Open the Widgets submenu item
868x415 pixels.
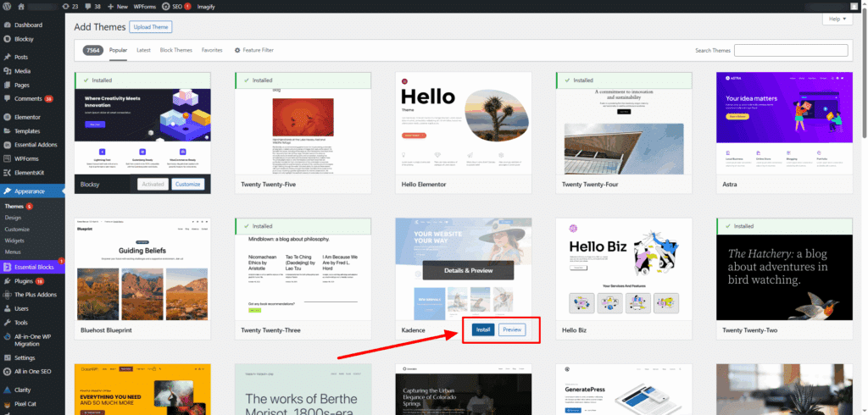coord(14,241)
